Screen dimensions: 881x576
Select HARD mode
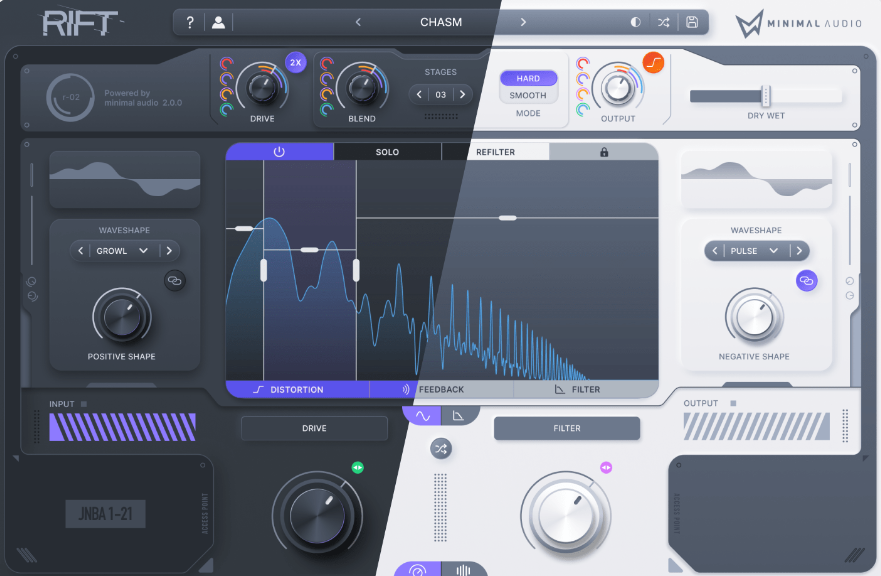(x=528, y=78)
